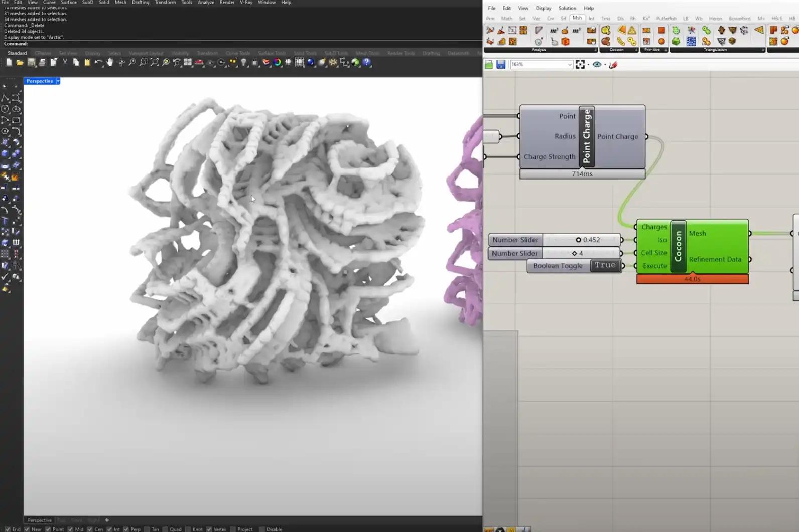
Task: Open the Solution menu in Grasshopper
Action: [x=567, y=8]
